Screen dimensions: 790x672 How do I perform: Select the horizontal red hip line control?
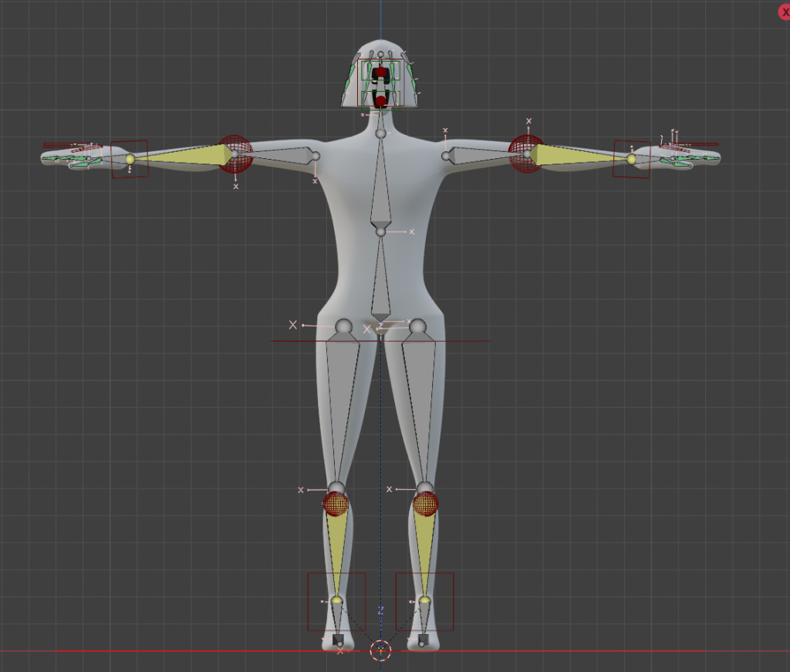(x=380, y=341)
